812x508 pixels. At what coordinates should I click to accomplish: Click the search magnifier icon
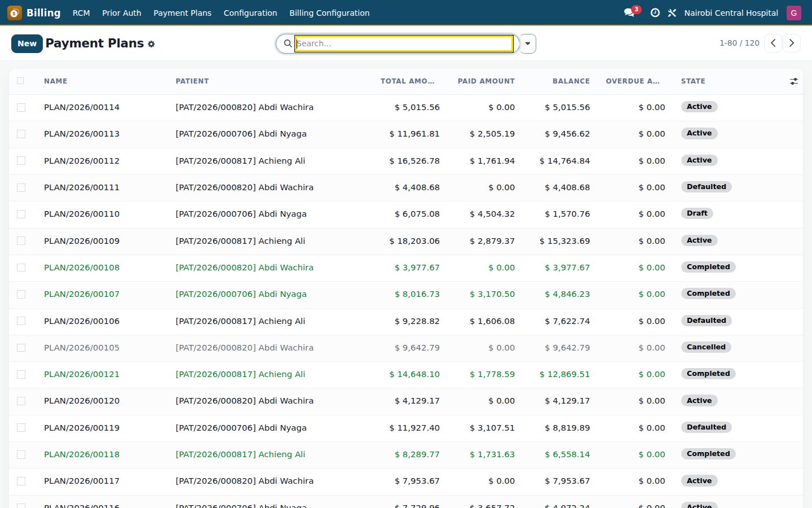[288, 43]
